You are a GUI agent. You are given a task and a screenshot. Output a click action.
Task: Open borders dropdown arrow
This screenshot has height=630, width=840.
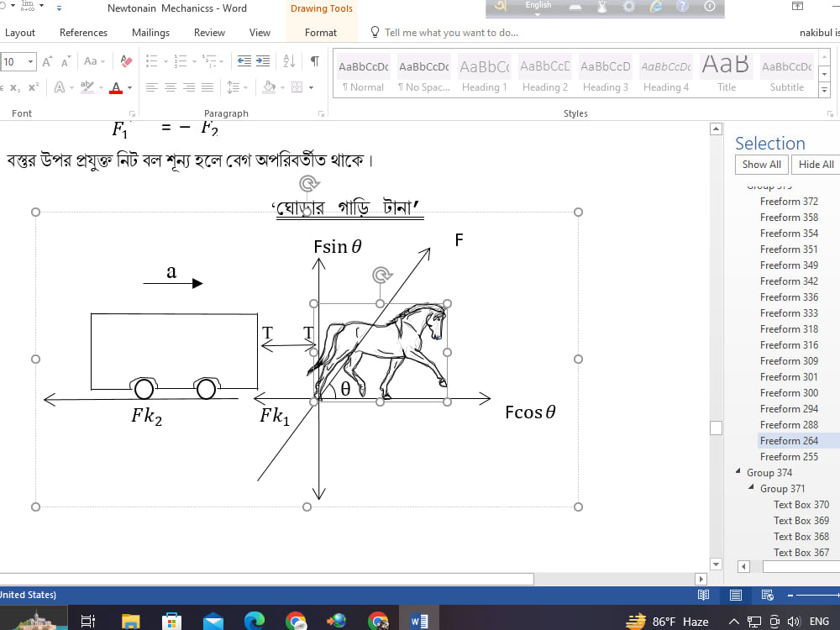click(x=312, y=87)
